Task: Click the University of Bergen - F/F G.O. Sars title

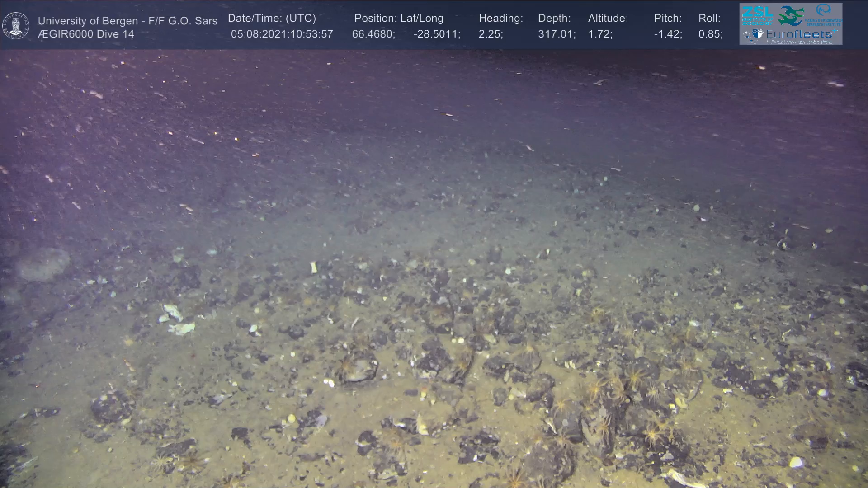Action: 127,21
